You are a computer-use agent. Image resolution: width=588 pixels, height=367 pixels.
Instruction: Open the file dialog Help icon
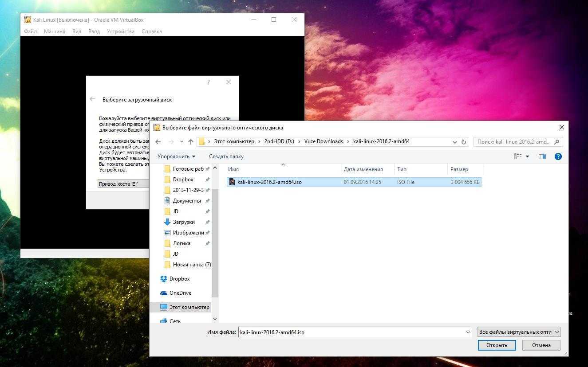coord(558,156)
